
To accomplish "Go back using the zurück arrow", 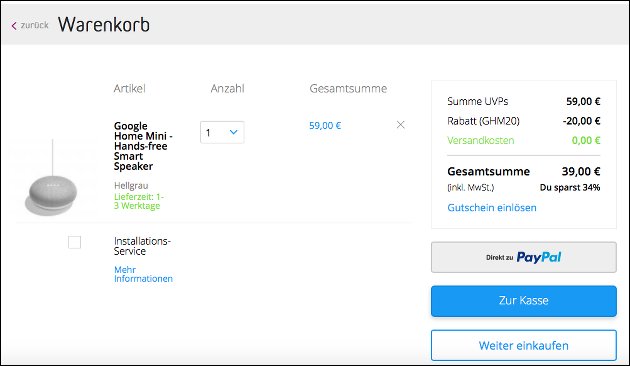I will pos(30,25).
